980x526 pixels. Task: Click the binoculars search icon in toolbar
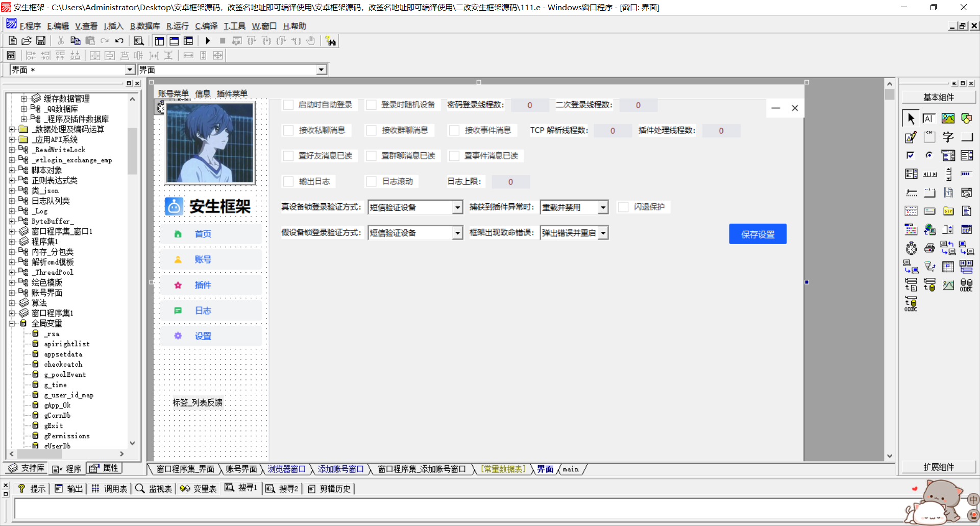pos(331,41)
